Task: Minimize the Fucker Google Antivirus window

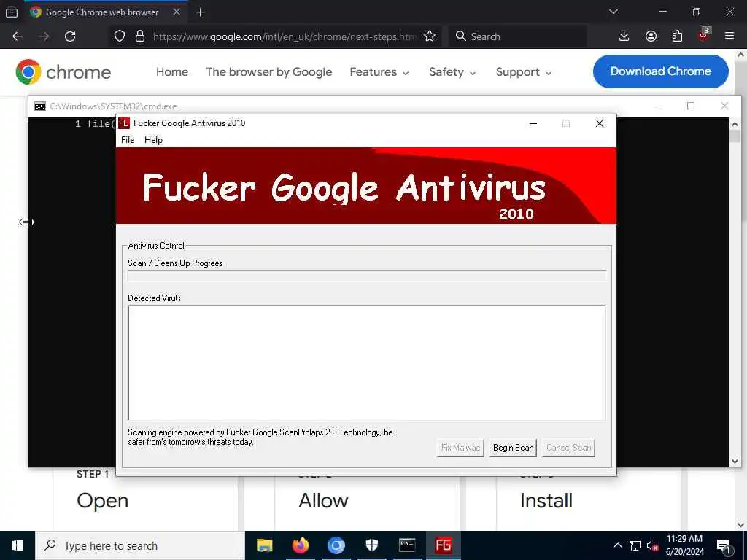Action: tap(533, 123)
